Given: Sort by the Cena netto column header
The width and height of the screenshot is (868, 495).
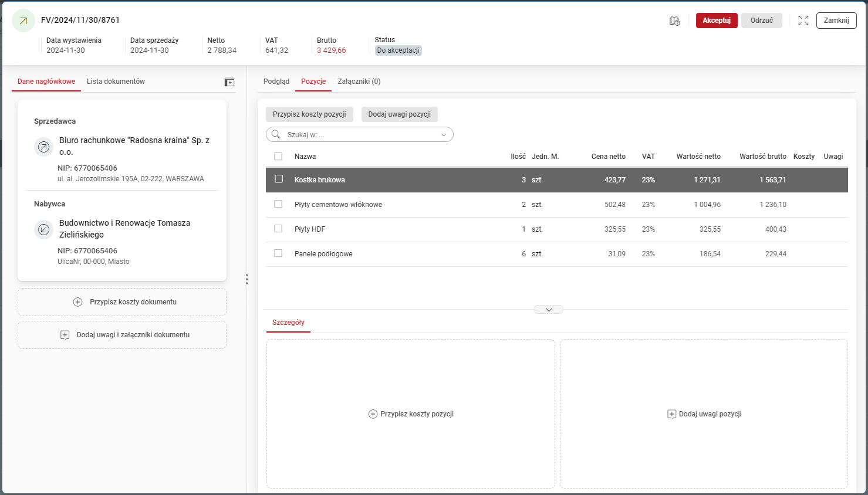Looking at the screenshot, I should pos(609,157).
